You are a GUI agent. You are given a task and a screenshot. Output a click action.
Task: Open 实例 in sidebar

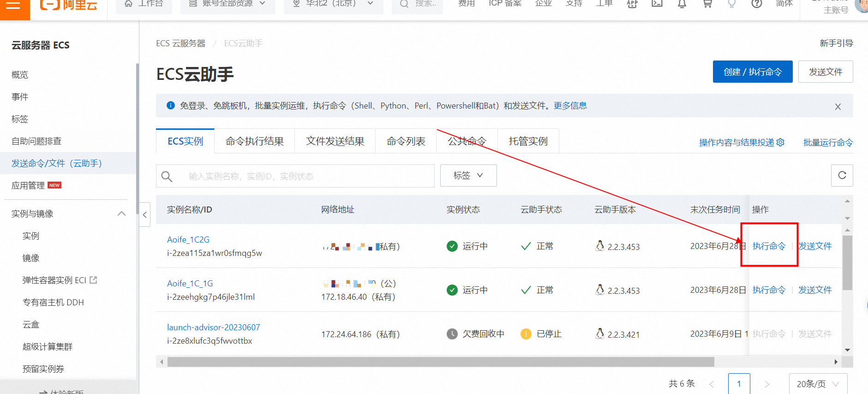click(31, 236)
